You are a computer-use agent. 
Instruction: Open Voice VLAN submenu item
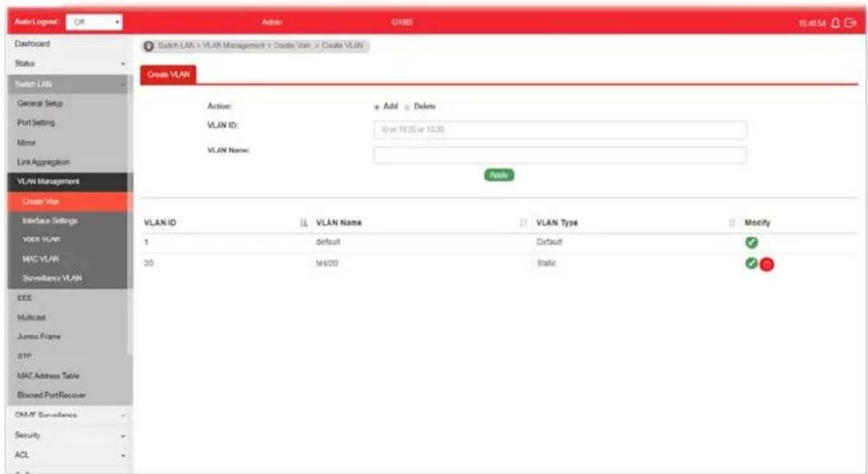click(42, 240)
